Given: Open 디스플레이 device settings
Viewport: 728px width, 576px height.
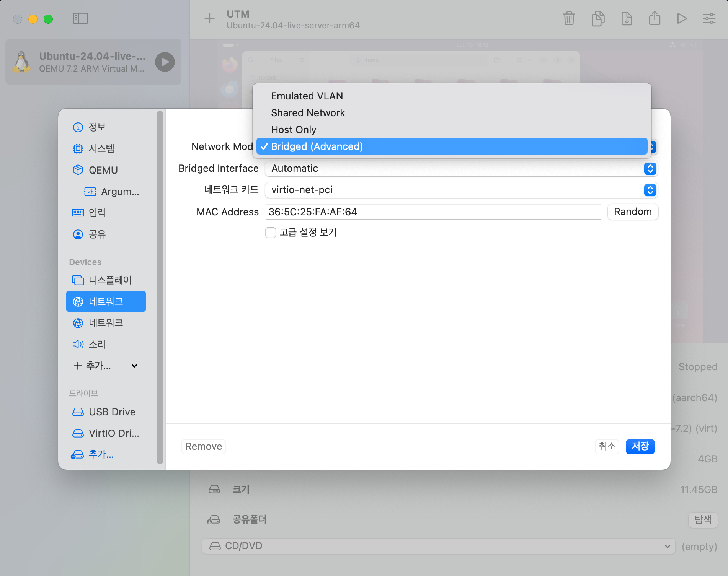Looking at the screenshot, I should click(106, 280).
